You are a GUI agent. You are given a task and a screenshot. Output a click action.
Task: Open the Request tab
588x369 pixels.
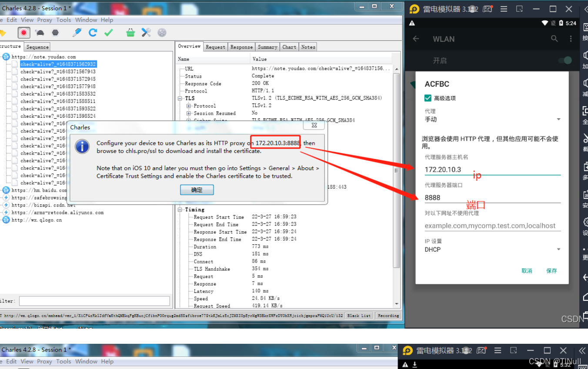point(216,47)
